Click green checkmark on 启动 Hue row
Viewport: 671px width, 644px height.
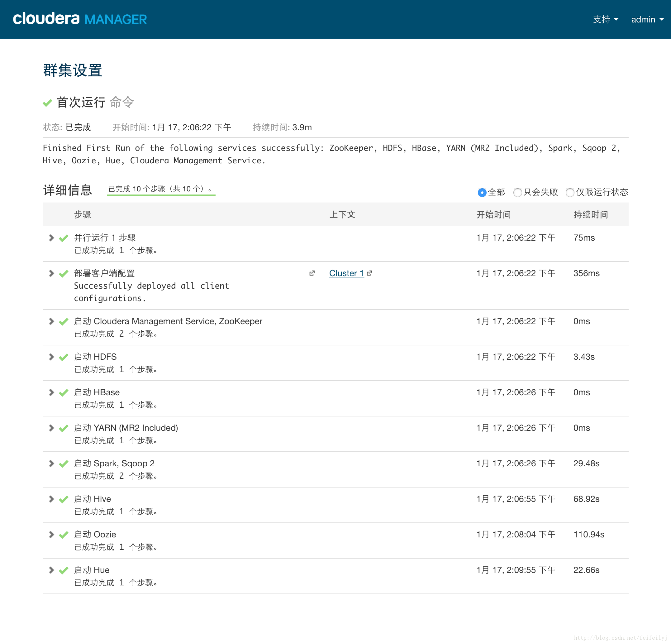tap(64, 570)
